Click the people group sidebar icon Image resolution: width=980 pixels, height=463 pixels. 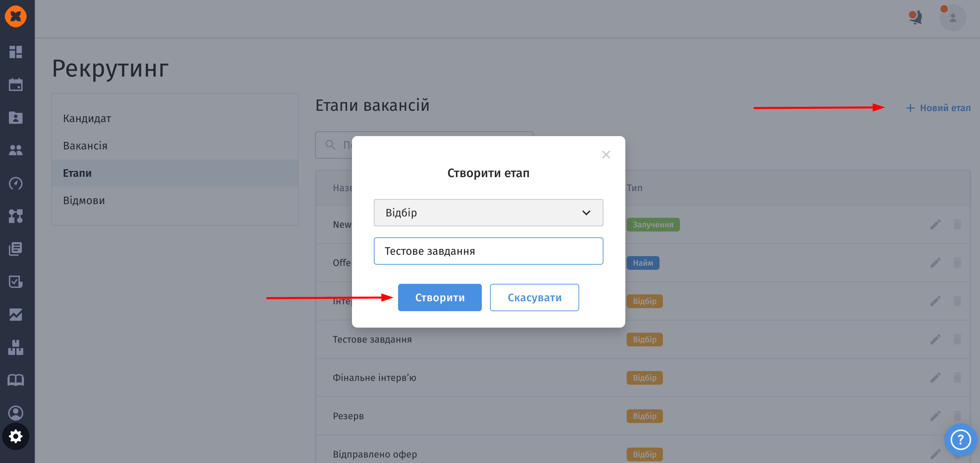pyautogui.click(x=16, y=150)
